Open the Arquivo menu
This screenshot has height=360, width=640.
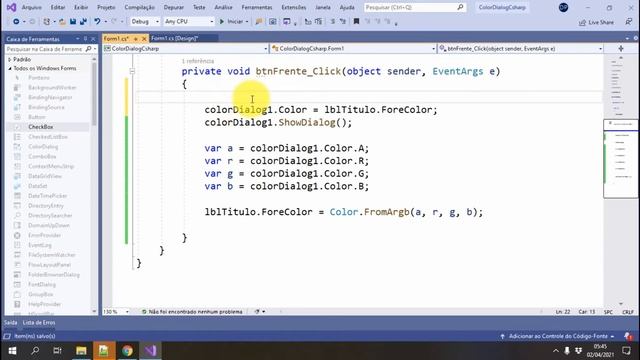click(x=31, y=7)
